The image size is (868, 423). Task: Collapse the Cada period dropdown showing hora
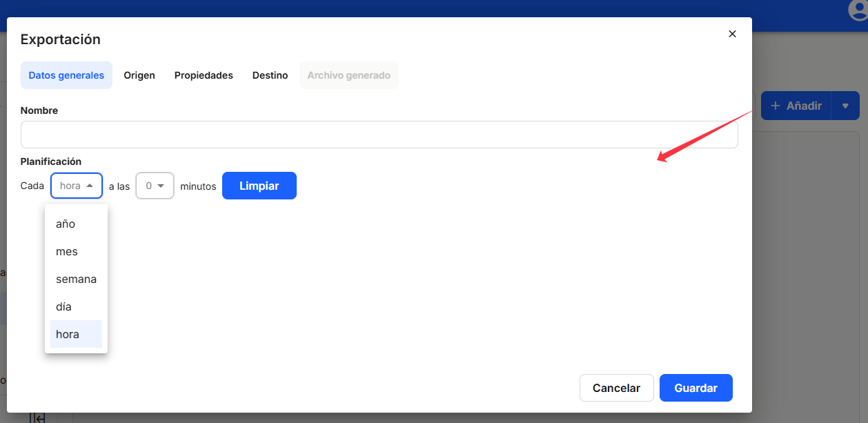(x=77, y=186)
